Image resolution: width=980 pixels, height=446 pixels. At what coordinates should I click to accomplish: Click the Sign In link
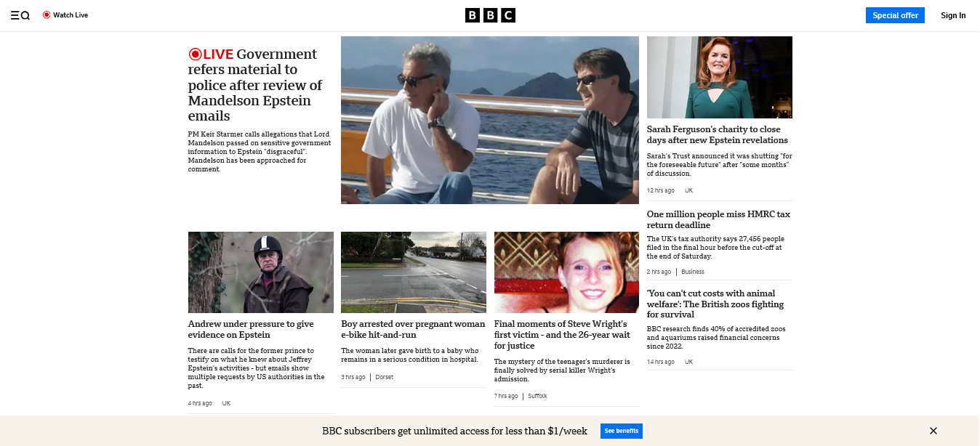click(953, 15)
